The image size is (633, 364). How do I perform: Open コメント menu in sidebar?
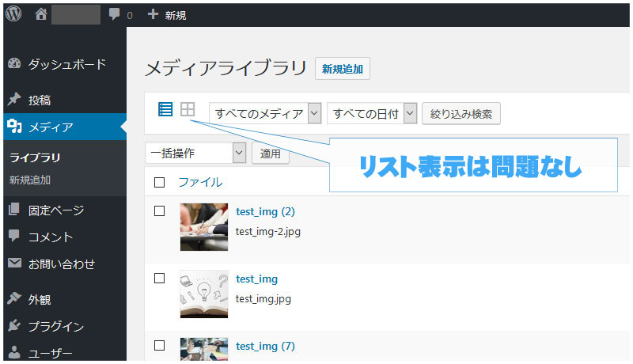pyautogui.click(x=51, y=237)
